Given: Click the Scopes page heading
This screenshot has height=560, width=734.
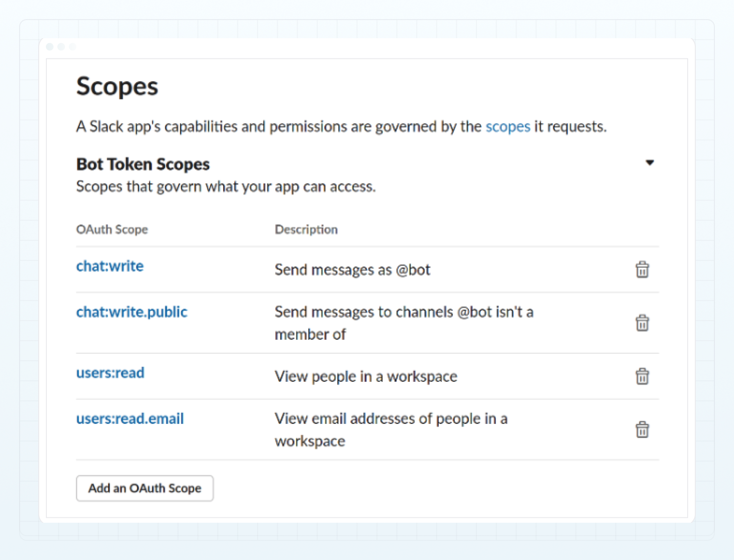Looking at the screenshot, I should (x=118, y=86).
